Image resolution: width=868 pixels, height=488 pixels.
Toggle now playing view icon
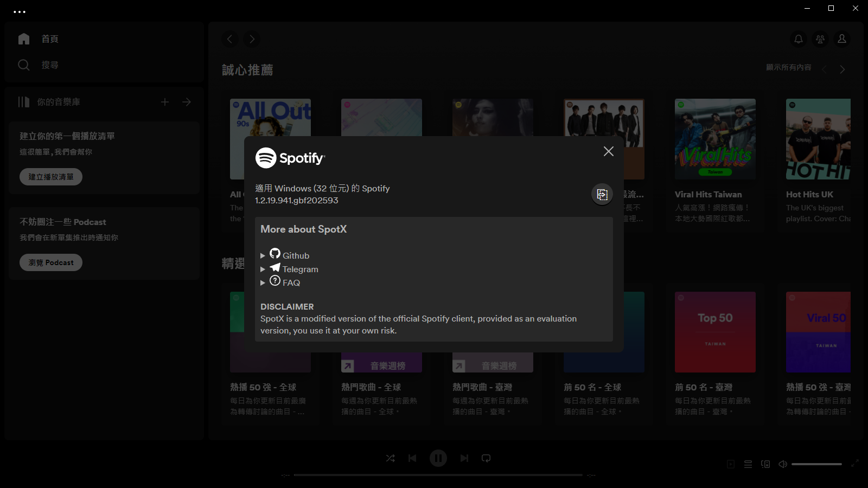(731, 464)
